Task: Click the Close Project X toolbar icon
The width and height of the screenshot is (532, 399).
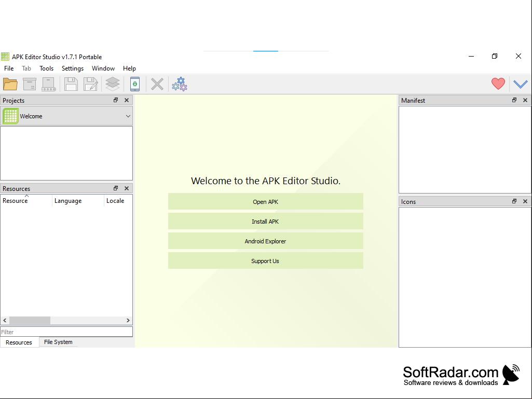Action: (157, 84)
